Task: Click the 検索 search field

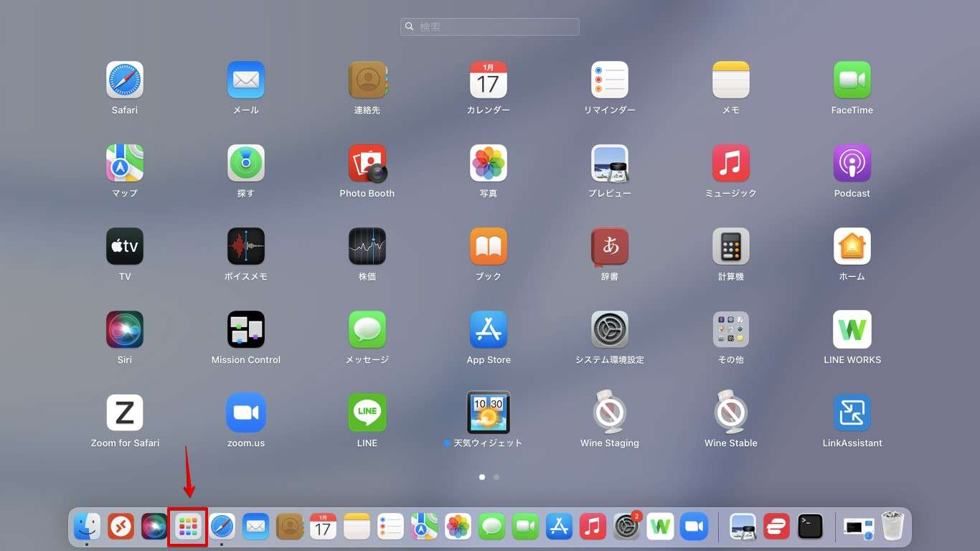Action: (x=490, y=27)
